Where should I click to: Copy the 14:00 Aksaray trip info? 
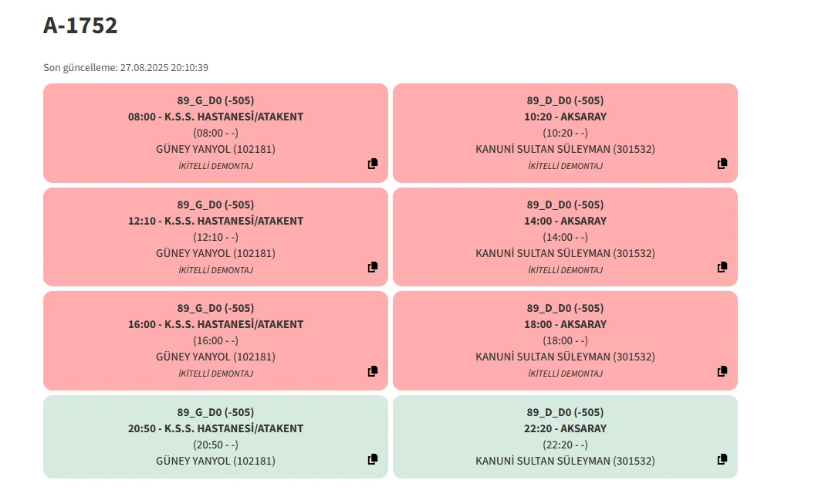tap(722, 267)
